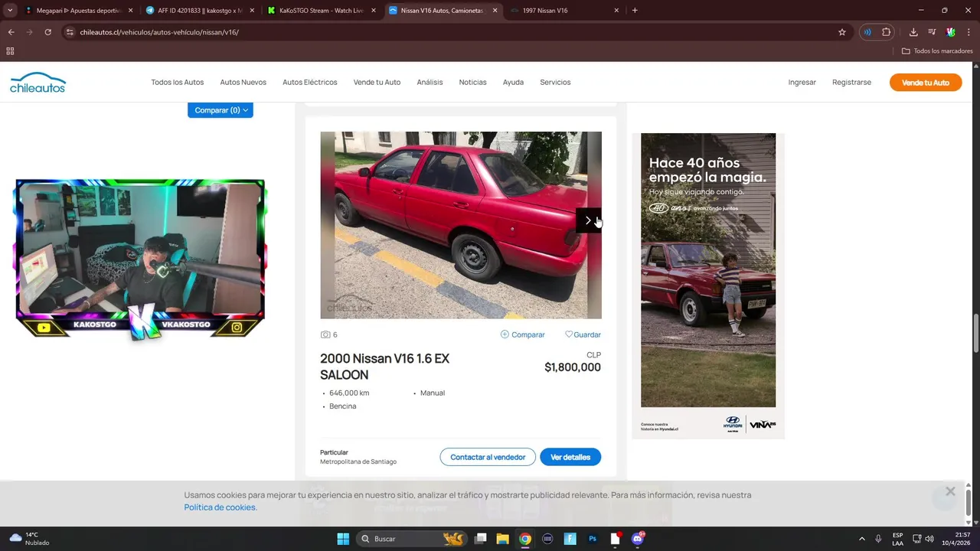The height and width of the screenshot is (551, 980).
Task: Open 2000 Nissan V16 1.6 EX SALOON title
Action: coord(384,367)
